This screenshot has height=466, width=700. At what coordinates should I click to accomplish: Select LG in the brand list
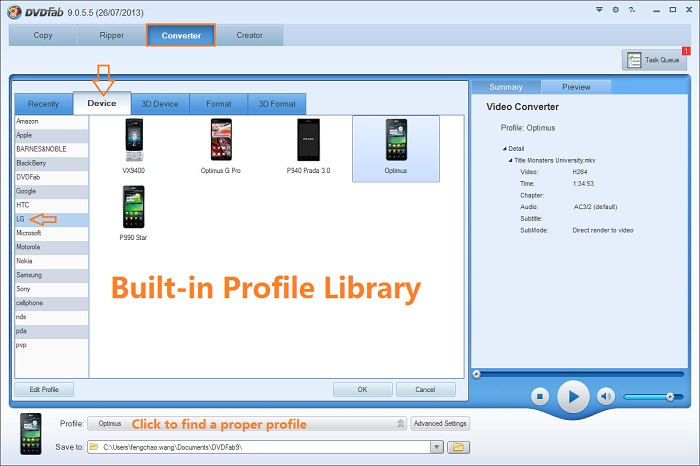51,219
